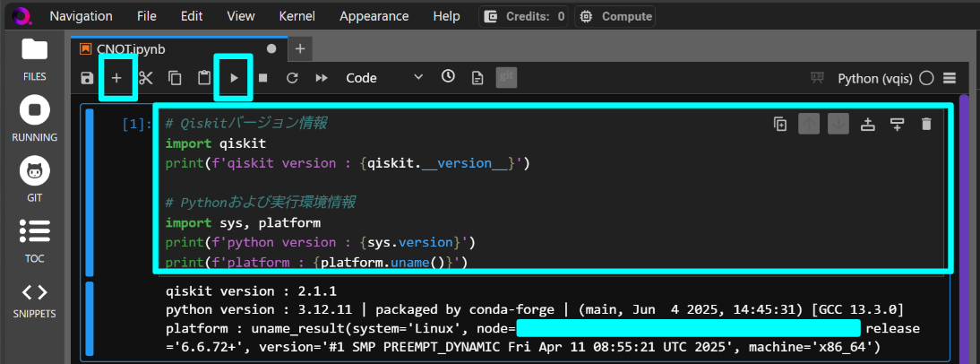Click the document icon in notebook toolbar
Screen dimensions: 980x364
pyautogui.click(x=477, y=78)
